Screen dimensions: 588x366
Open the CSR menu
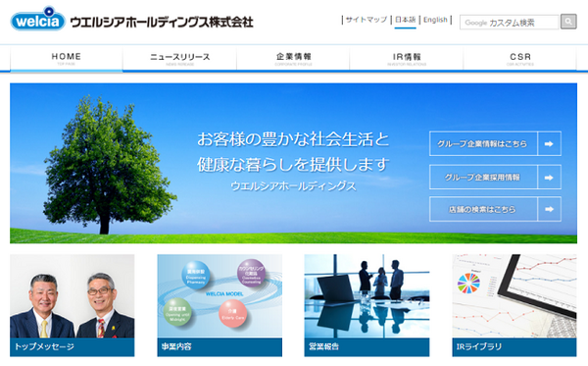520,58
